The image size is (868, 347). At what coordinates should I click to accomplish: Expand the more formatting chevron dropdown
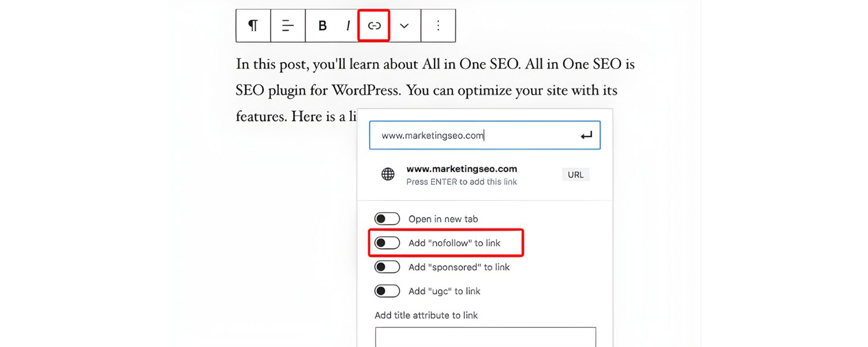coord(404,25)
